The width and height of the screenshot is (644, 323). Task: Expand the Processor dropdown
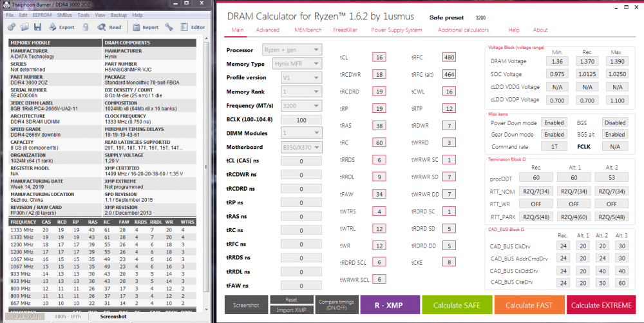coord(292,50)
